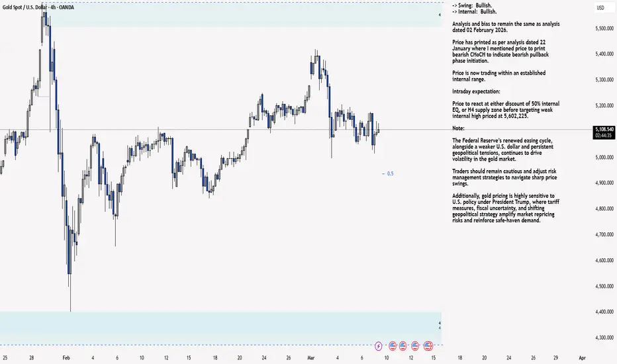Click the 29 date label on time axis

(x=555, y=357)
